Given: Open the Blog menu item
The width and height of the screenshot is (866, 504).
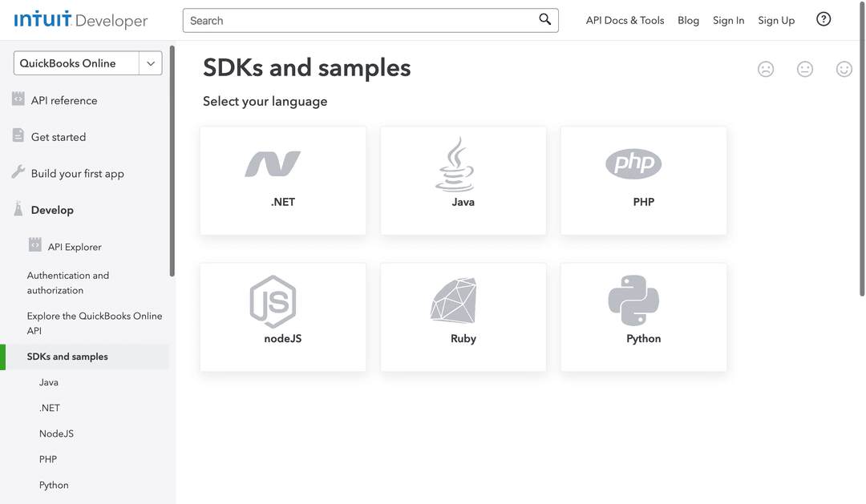Looking at the screenshot, I should pos(688,20).
